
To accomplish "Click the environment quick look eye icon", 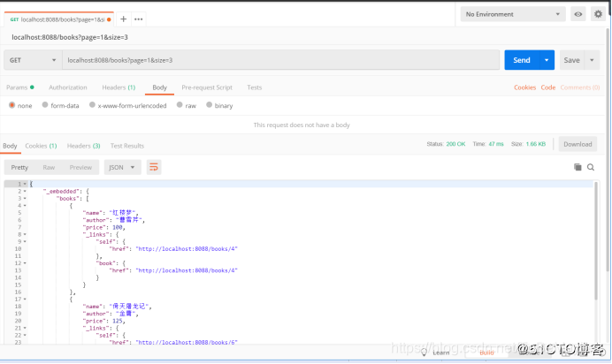I will (578, 14).
